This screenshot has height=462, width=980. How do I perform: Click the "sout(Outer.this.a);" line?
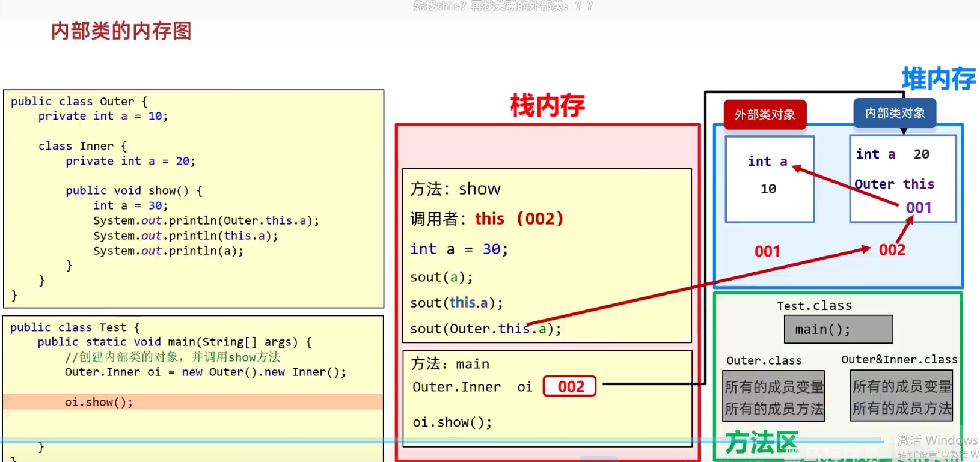486,329
